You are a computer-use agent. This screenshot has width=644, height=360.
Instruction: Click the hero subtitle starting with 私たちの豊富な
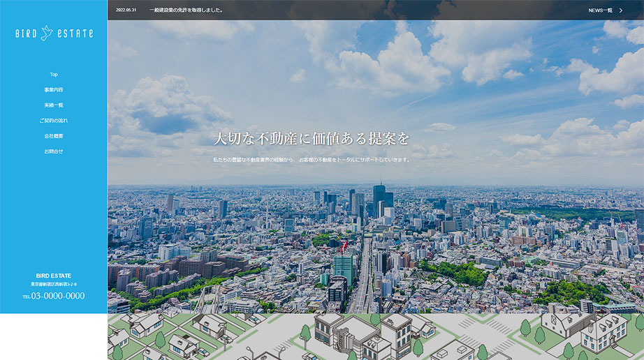[x=312, y=160]
